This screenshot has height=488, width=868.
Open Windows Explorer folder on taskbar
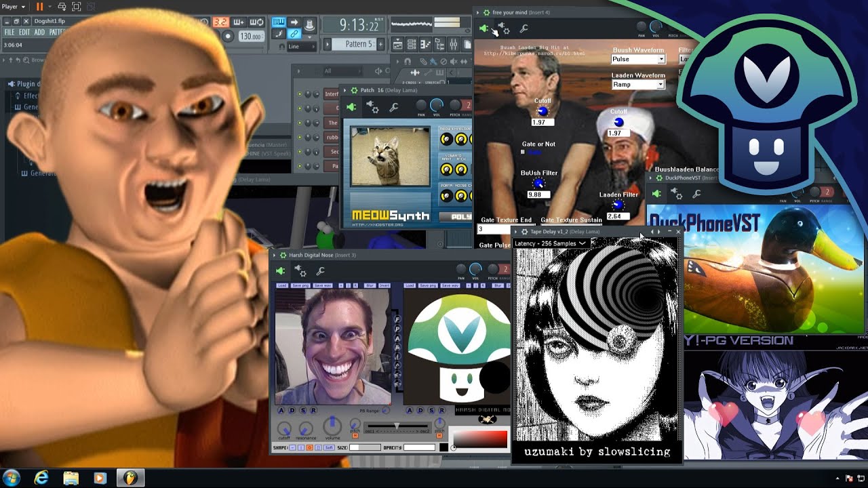pyautogui.click(x=71, y=478)
